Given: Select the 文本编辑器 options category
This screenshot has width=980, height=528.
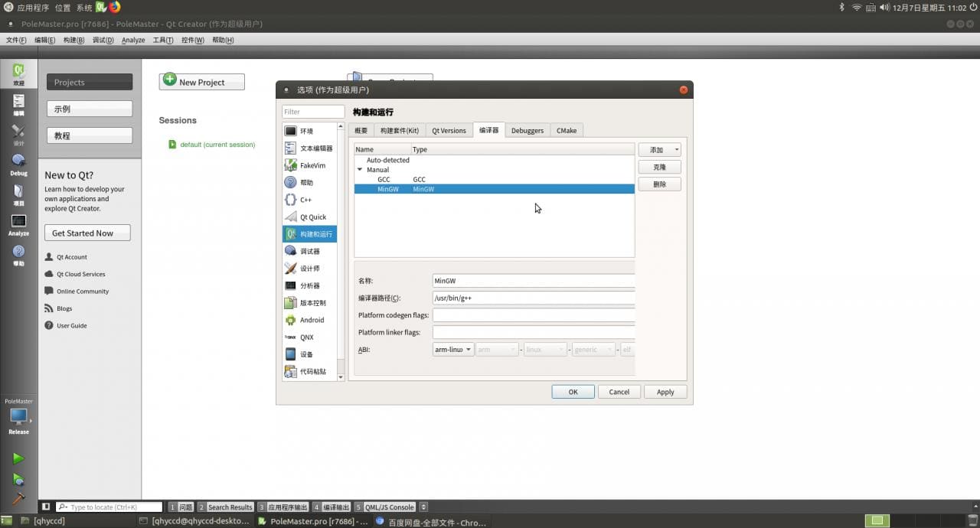Looking at the screenshot, I should 309,148.
